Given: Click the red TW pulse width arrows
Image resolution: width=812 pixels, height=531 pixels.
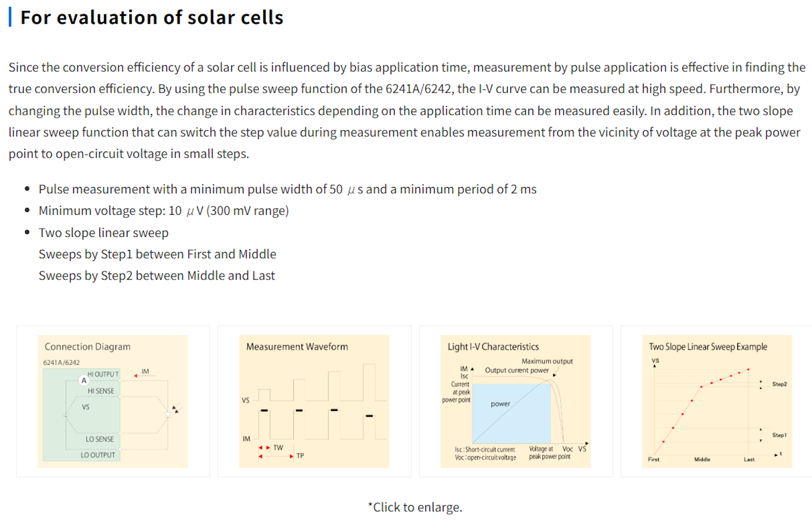Looking at the screenshot, I should (x=264, y=448).
